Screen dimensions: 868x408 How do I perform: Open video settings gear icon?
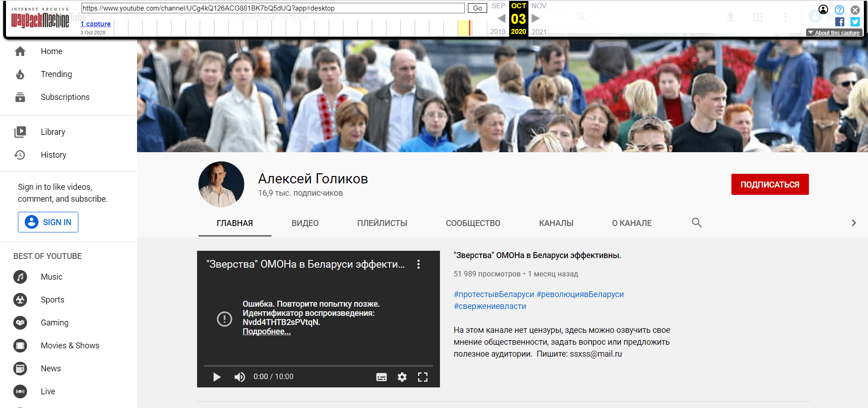click(402, 377)
